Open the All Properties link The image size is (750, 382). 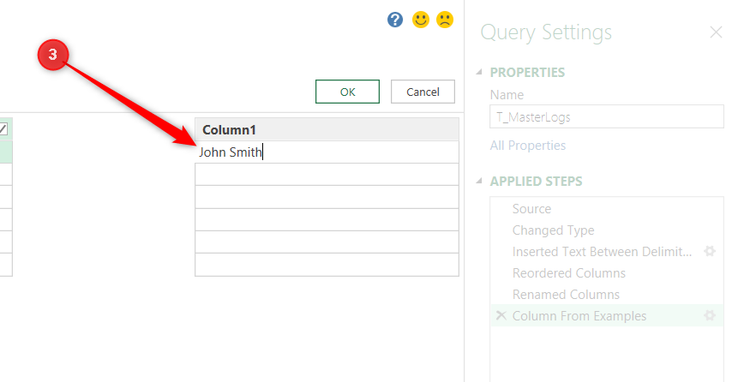[528, 145]
